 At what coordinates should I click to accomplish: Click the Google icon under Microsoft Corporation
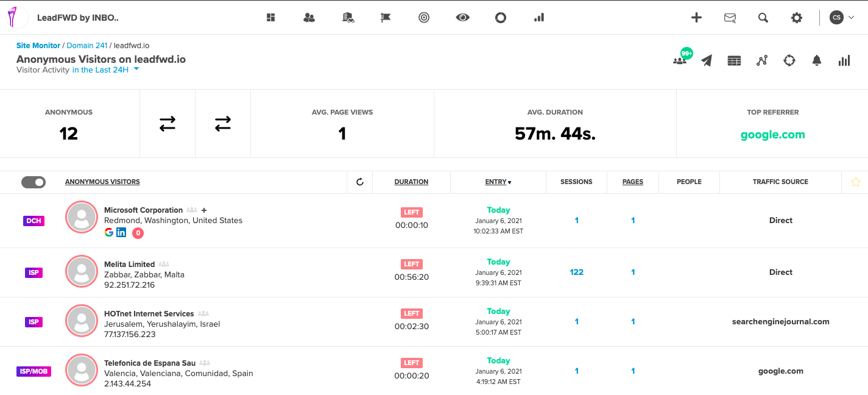109,232
